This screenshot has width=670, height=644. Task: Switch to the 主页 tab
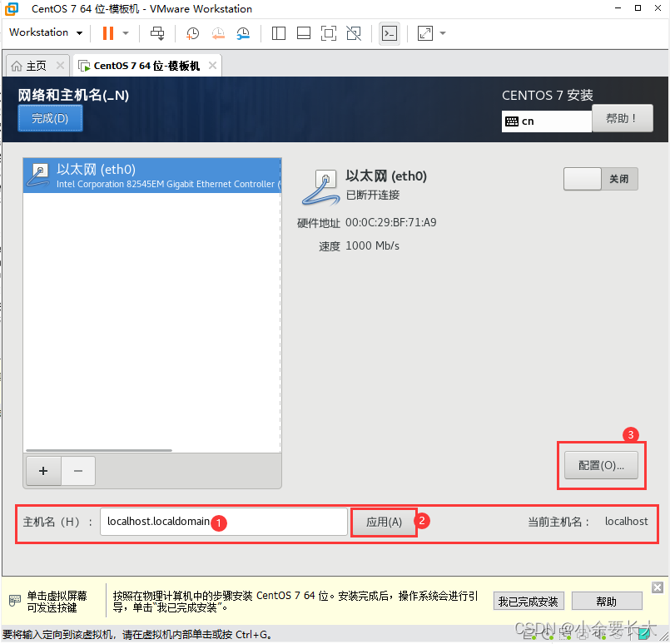[32, 64]
